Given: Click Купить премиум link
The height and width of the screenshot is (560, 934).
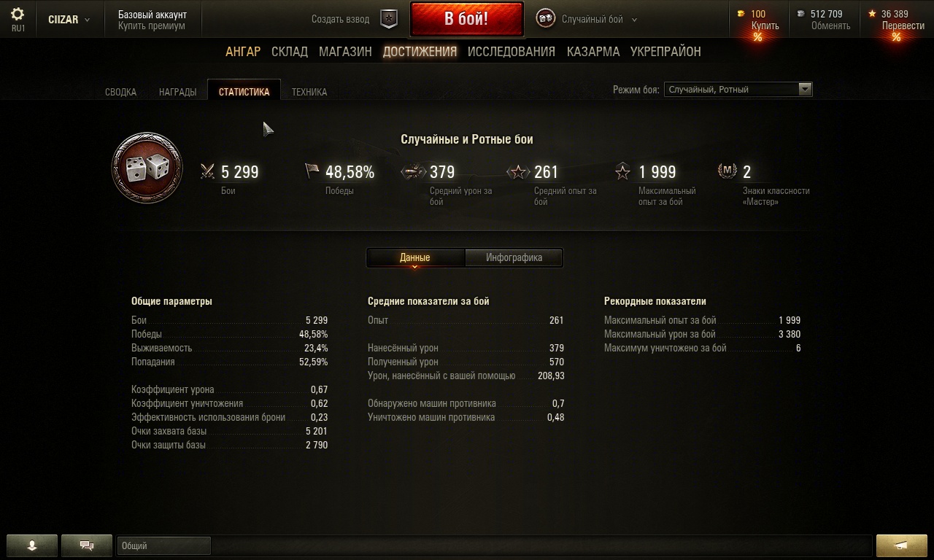Looking at the screenshot, I should (x=152, y=26).
